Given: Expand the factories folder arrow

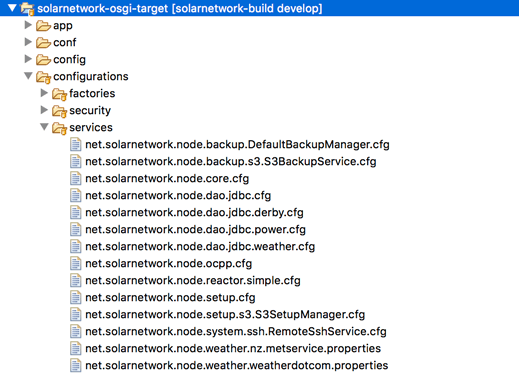Looking at the screenshot, I should 44,93.
